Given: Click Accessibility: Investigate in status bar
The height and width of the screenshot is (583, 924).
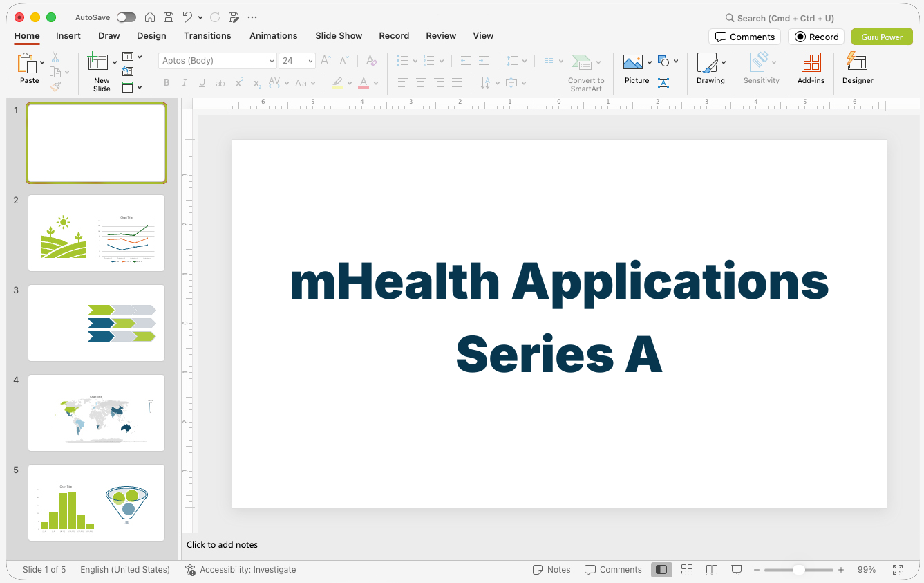Looking at the screenshot, I should 241,570.
